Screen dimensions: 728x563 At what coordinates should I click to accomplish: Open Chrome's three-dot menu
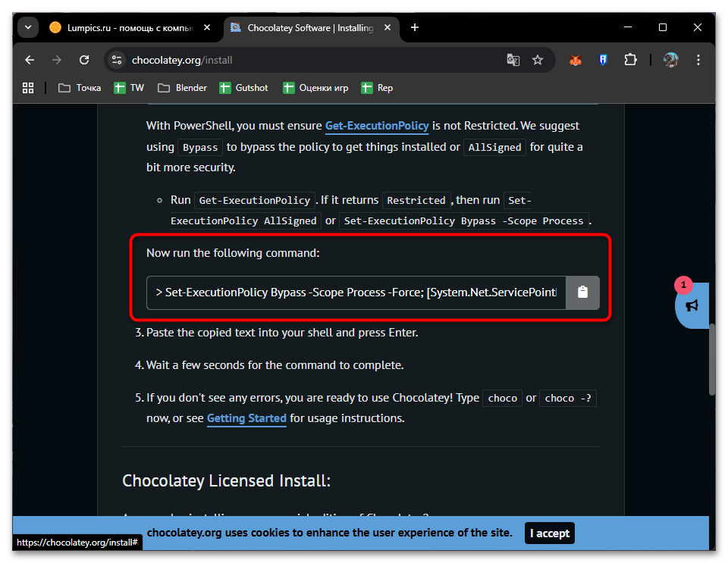point(698,59)
